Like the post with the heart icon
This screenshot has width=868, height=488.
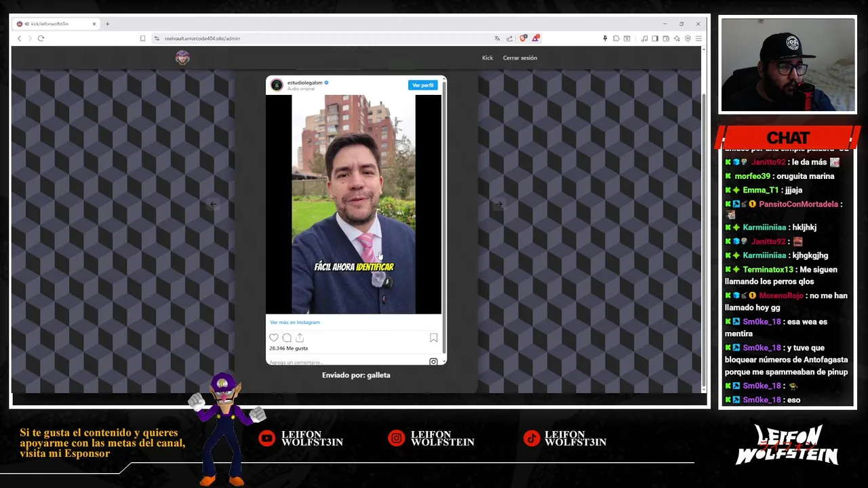274,338
